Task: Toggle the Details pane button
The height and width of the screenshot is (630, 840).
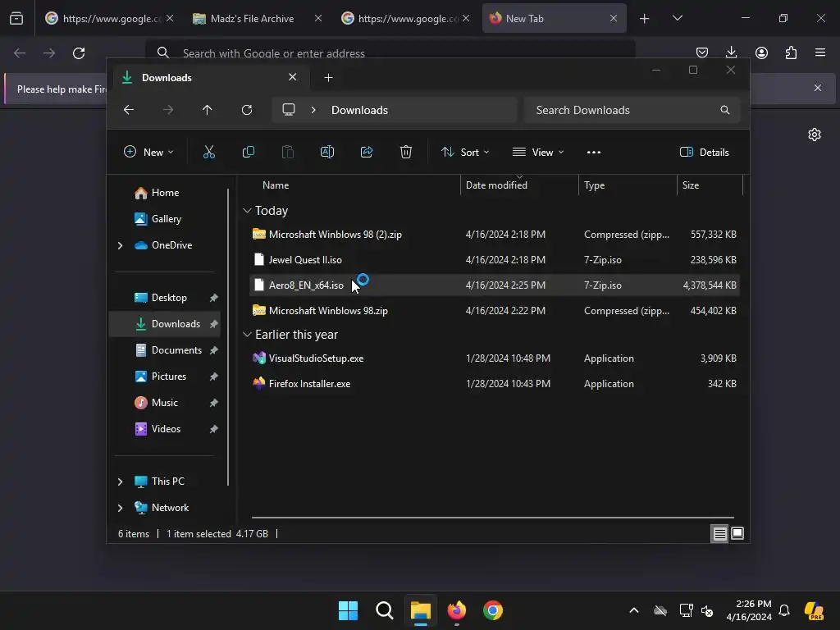Action: tap(704, 152)
